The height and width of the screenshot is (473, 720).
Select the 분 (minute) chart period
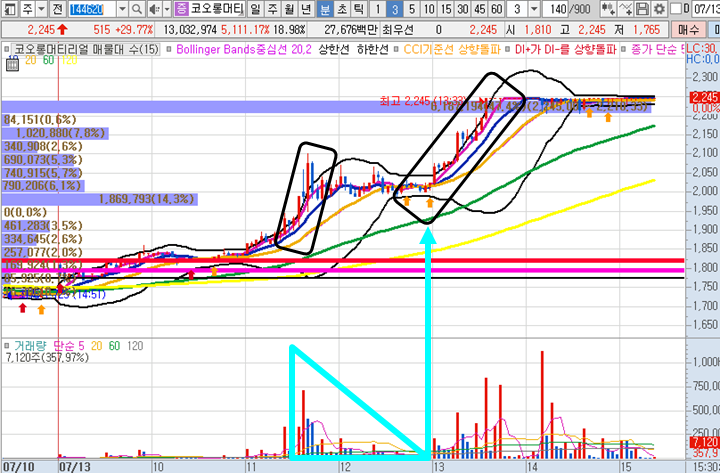click(325, 9)
